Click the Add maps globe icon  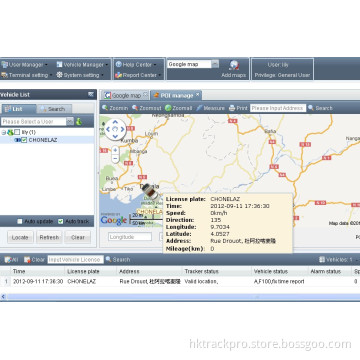pyautogui.click(x=235, y=65)
